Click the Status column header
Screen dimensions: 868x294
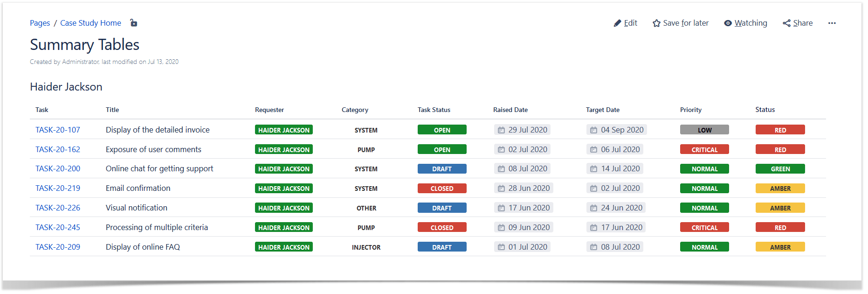(x=765, y=110)
